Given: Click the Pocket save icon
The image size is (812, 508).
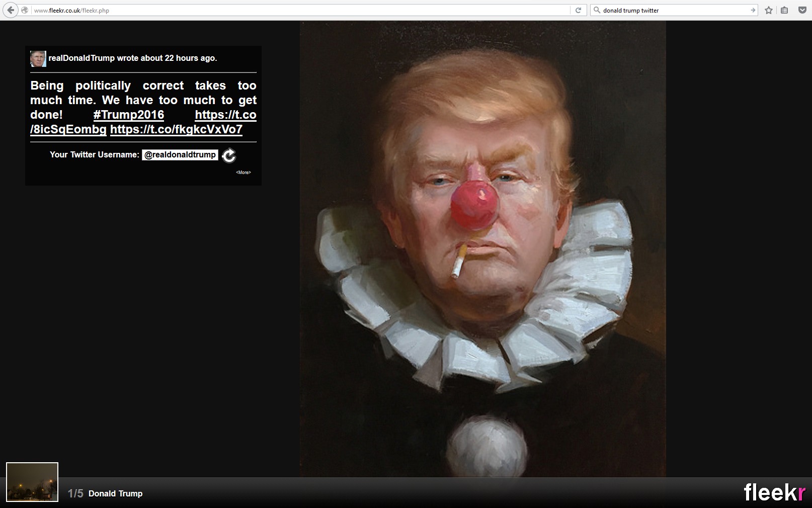Looking at the screenshot, I should click(802, 10).
